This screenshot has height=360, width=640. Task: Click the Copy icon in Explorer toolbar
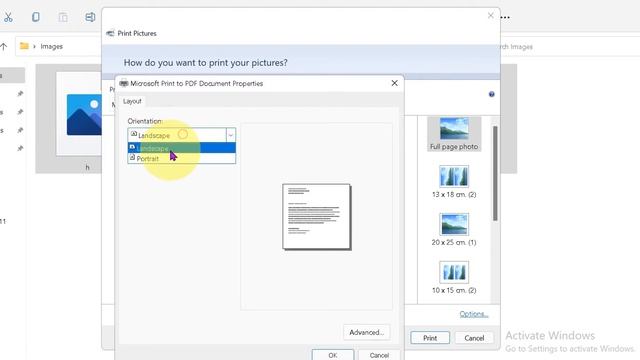click(x=36, y=17)
